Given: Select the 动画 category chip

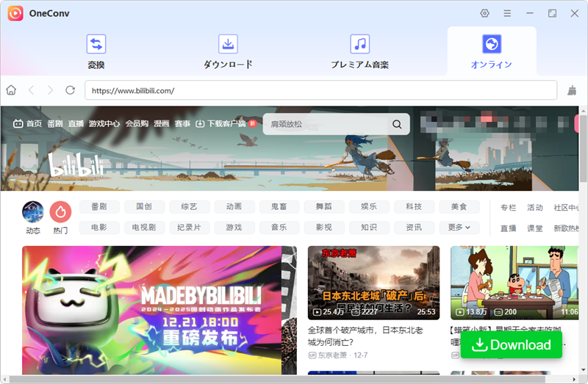Looking at the screenshot, I should click(x=234, y=206).
